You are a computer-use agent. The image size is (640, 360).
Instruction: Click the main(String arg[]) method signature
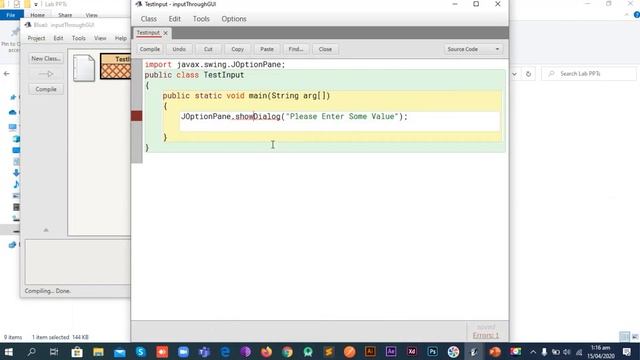point(289,96)
